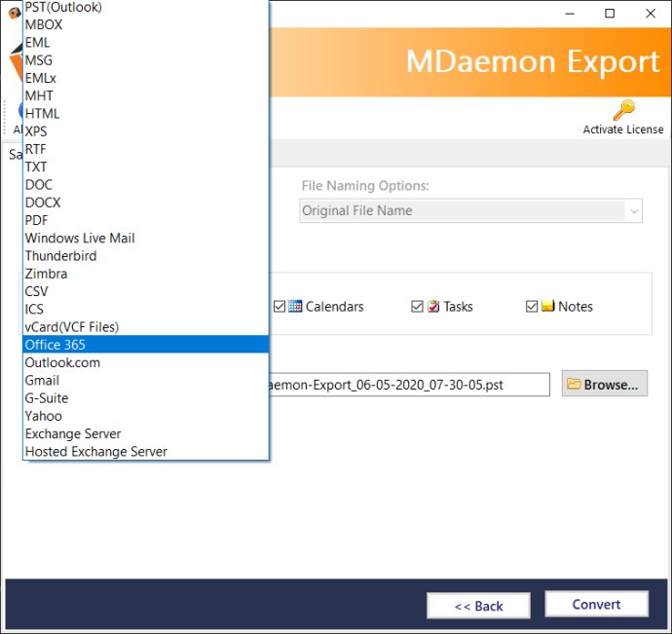Select RTF option
This screenshot has width=672, height=634.
point(146,149)
